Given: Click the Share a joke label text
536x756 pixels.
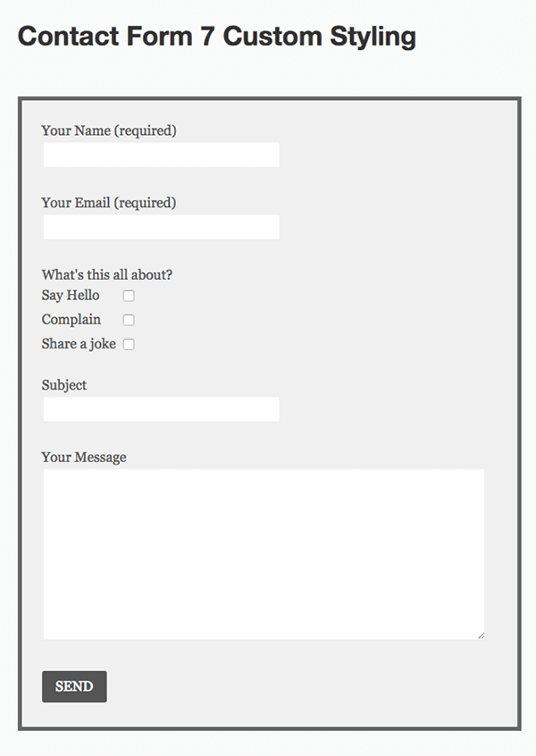Looking at the screenshot, I should tap(78, 343).
